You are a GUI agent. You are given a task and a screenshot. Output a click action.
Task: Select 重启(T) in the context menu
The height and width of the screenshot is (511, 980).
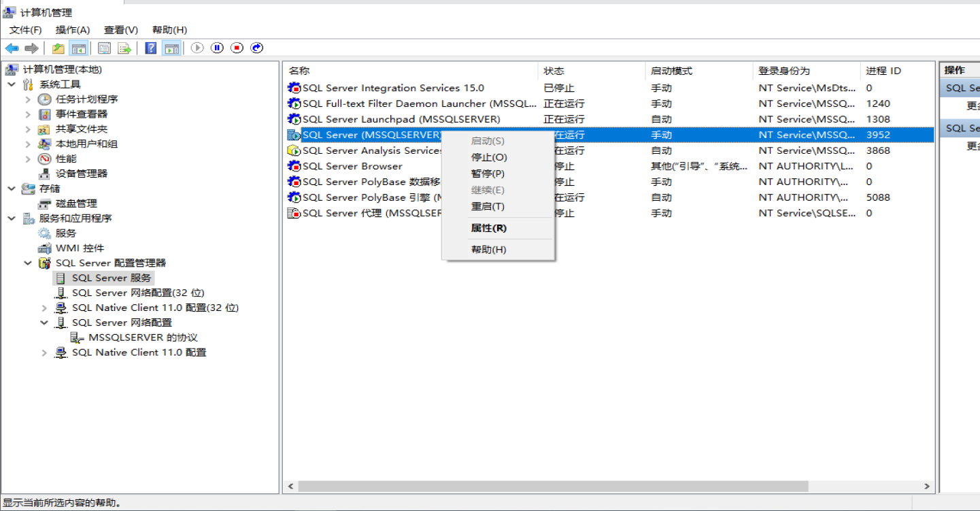pos(488,206)
